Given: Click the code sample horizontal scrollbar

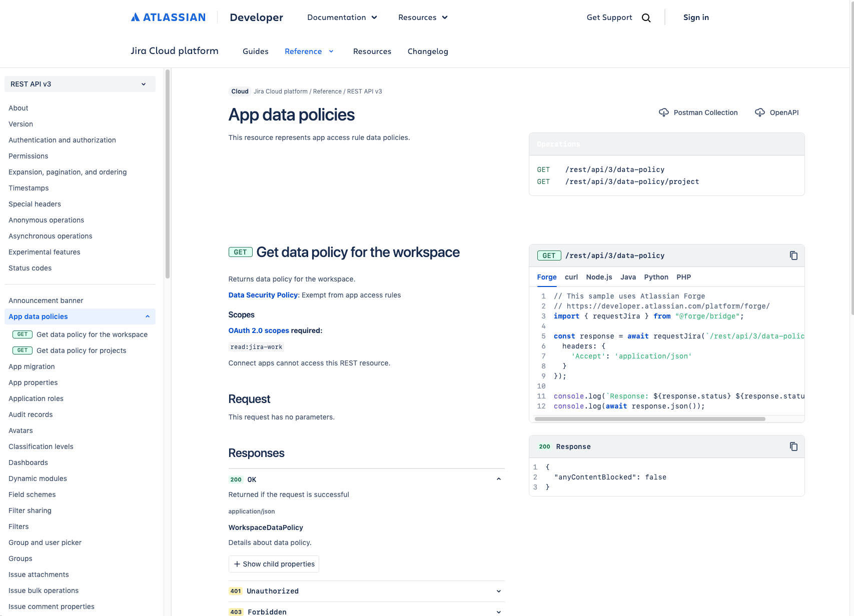Looking at the screenshot, I should pos(649,419).
